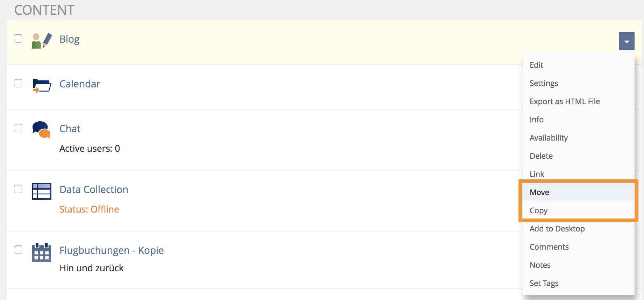Open the Flugbuchungen - Kopie link
Viewport: 644px width, 300px height.
click(x=112, y=250)
